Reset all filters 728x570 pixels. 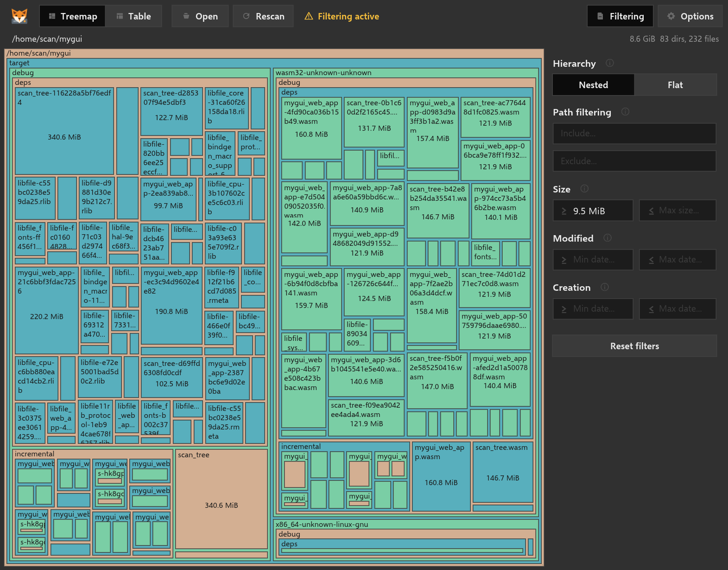click(634, 346)
